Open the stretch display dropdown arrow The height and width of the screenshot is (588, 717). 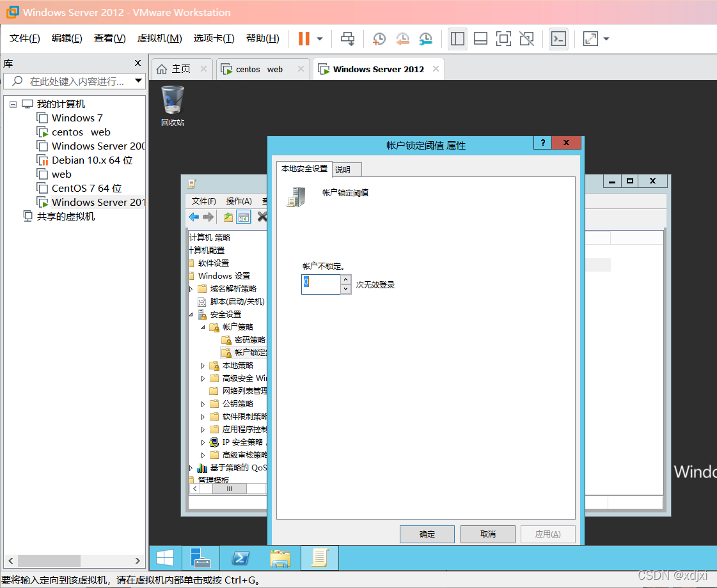click(x=606, y=39)
